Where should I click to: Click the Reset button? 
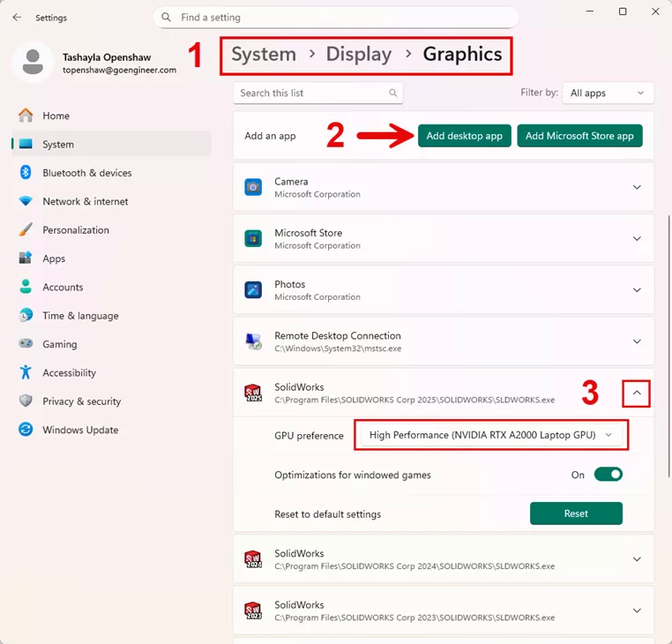[576, 513]
